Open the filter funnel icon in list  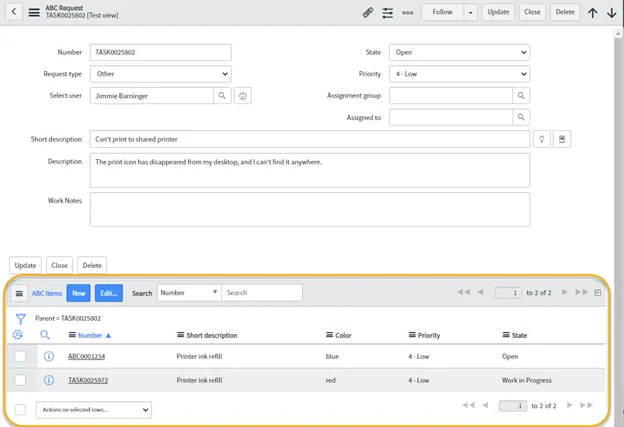point(20,318)
